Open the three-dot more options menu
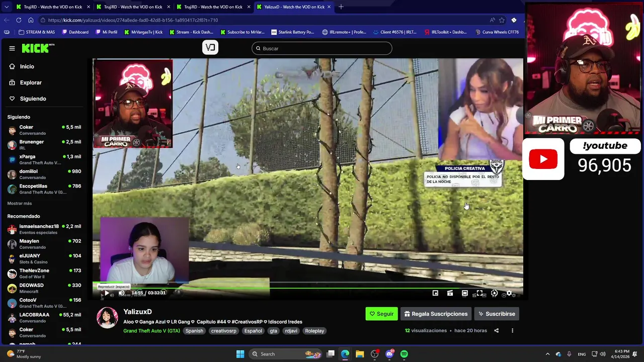The height and width of the screenshot is (362, 644). click(512, 331)
